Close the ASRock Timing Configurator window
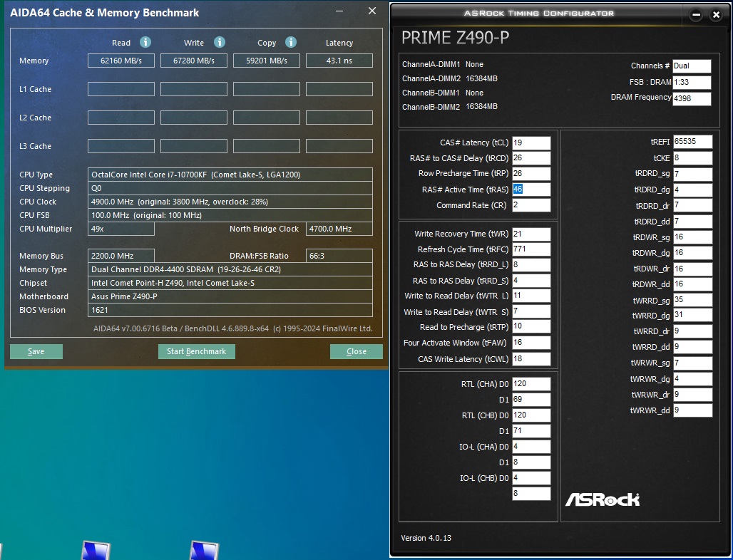Screen dimensions: 733x560 (x=716, y=15)
